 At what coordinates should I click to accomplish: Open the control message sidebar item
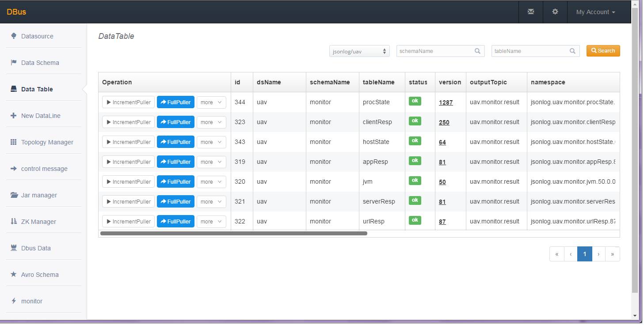click(x=44, y=169)
